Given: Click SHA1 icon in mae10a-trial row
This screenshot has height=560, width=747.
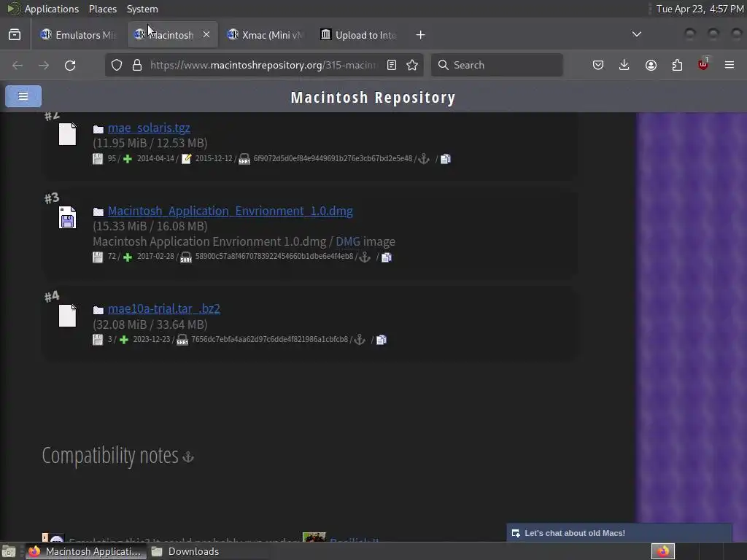Looking at the screenshot, I should click(182, 340).
